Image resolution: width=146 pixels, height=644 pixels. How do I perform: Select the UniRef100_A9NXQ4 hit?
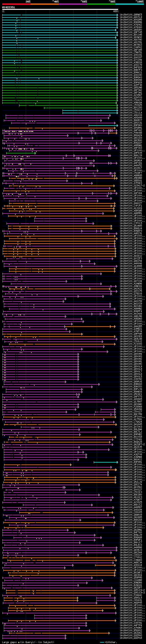(131, 103)
